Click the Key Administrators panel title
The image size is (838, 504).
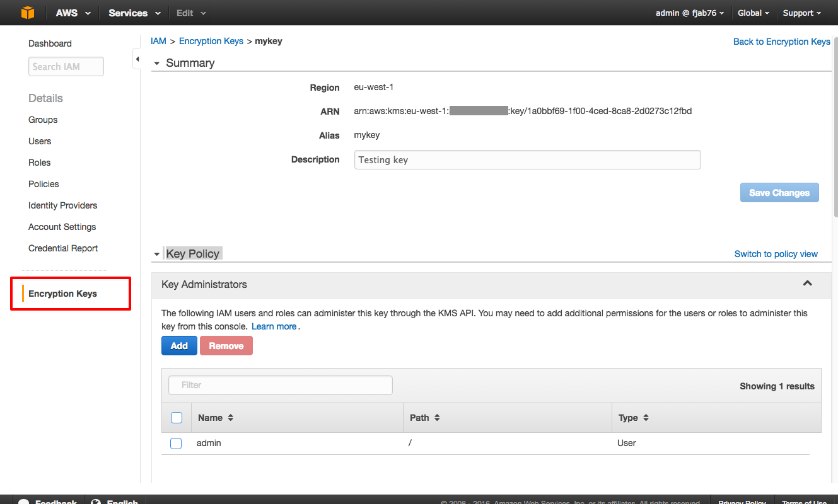tap(204, 284)
